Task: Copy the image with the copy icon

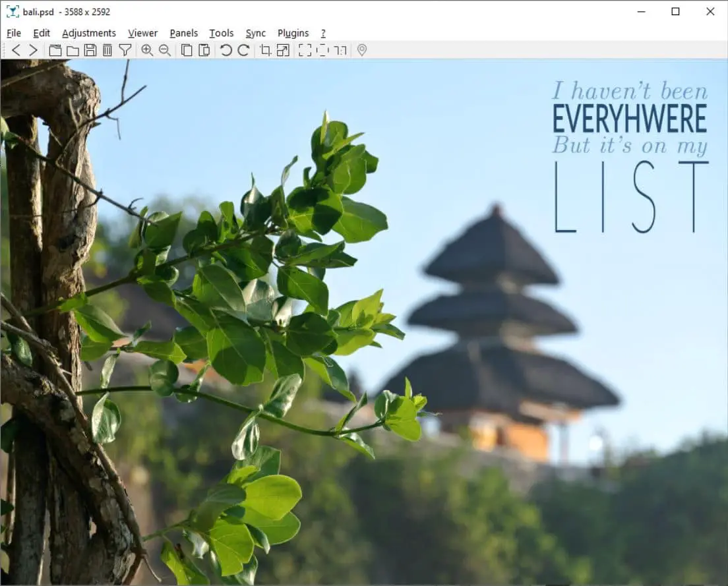Action: [187, 50]
